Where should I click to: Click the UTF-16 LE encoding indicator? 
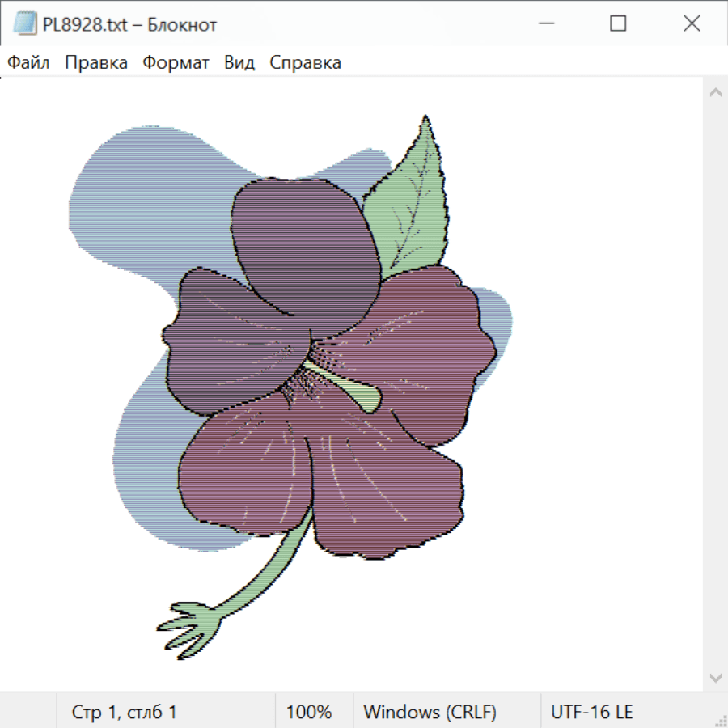(x=591, y=713)
